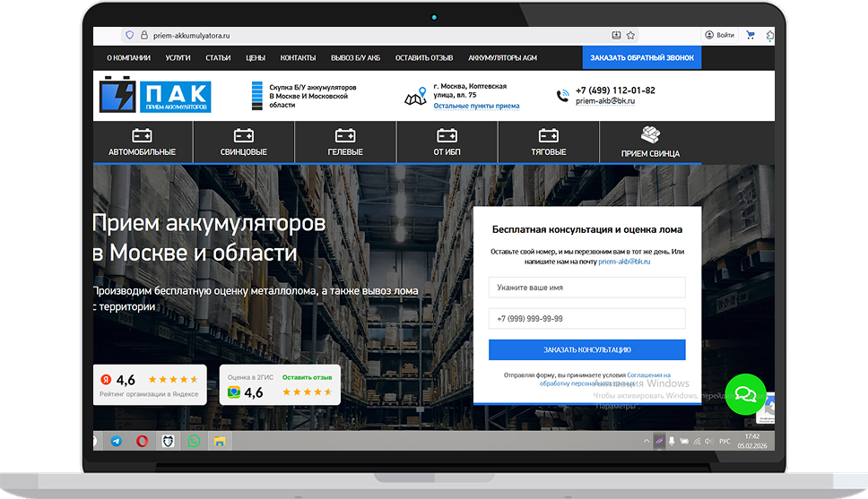Viewport: 868px width, 499px height.
Task: Click the priem-akb@bk.ru link in form
Action: coord(624,262)
